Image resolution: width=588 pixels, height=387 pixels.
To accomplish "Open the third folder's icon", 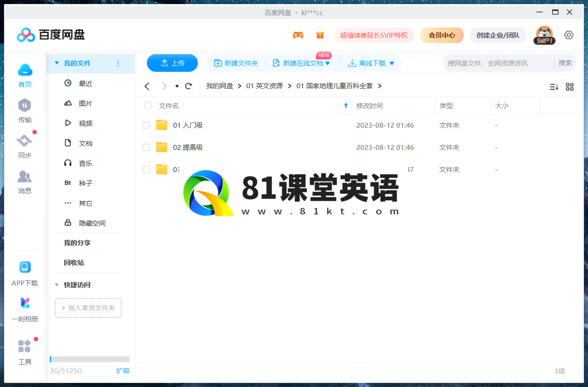I will (162, 169).
